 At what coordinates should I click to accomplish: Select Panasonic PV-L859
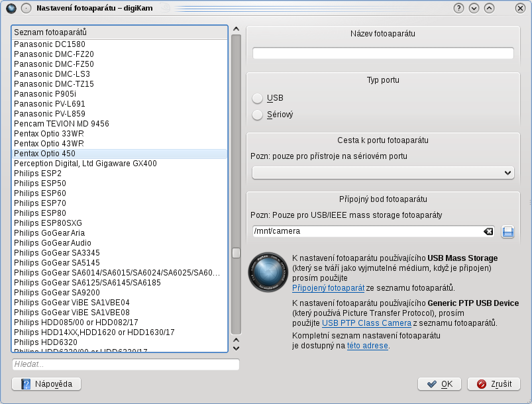119,114
